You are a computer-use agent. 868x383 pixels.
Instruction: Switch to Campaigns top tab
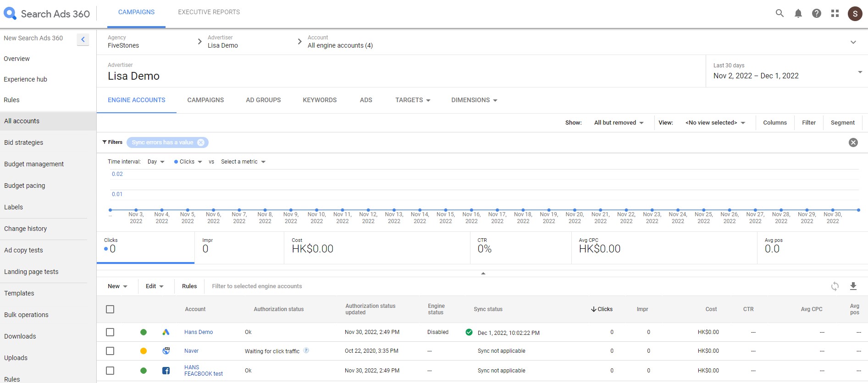point(136,12)
